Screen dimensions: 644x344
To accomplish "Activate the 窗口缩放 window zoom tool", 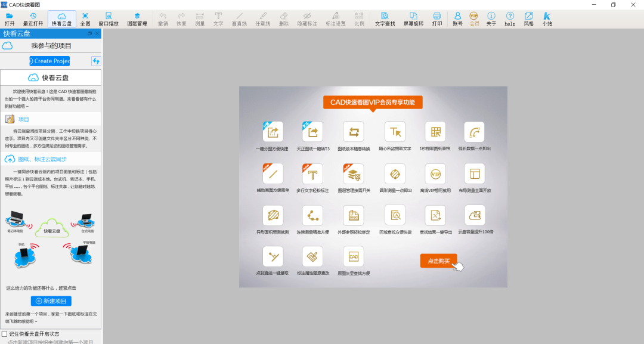I will click(x=109, y=19).
